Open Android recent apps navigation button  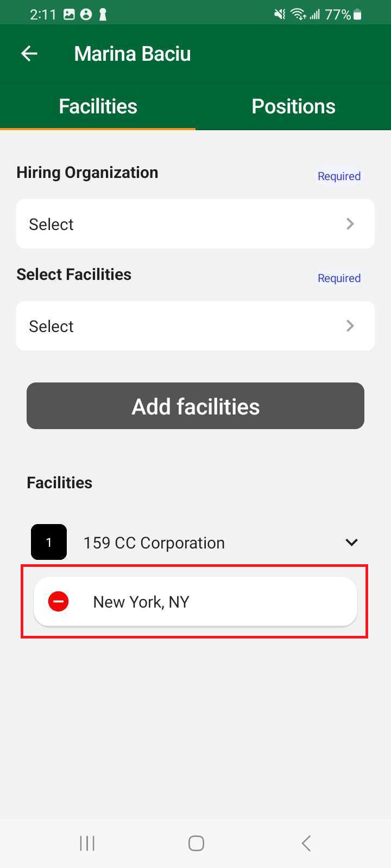pyautogui.click(x=87, y=843)
